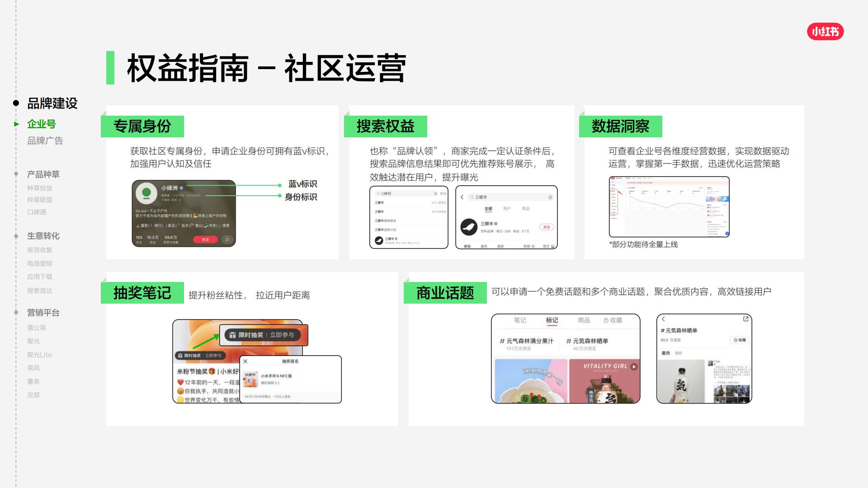This screenshot has width=868, height=488.
Task: Select 品牌建设 in the sidebar
Action: pyautogui.click(x=52, y=103)
